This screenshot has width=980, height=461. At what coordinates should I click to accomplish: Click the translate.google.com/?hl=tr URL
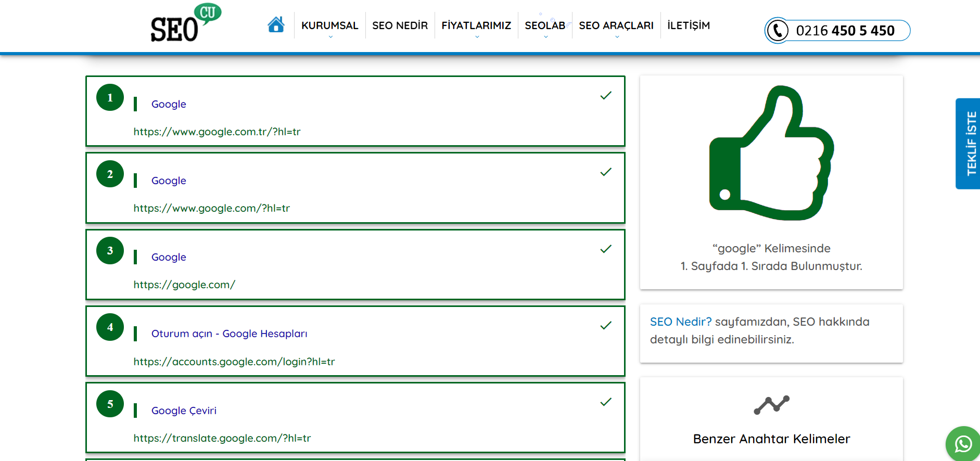[x=222, y=438]
